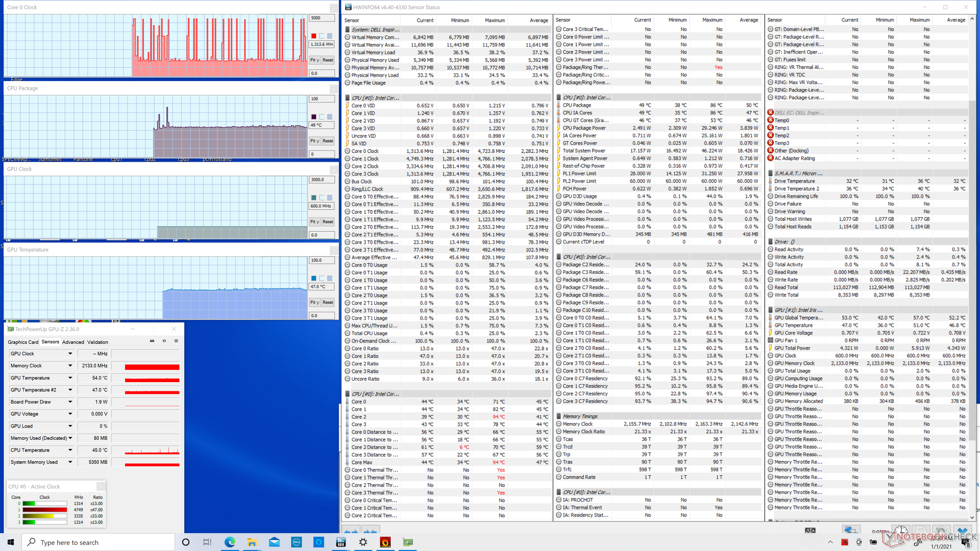Click teal swatch in GPU Clock graph

click(x=313, y=197)
